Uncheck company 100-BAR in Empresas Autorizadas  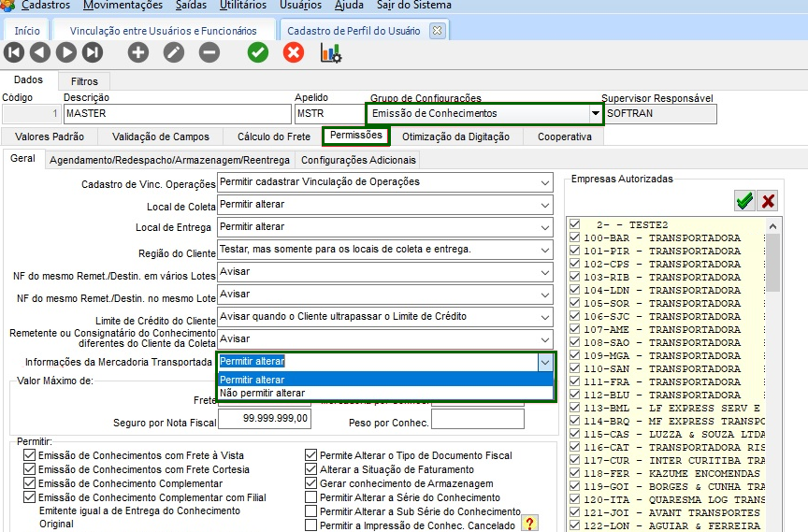point(573,238)
